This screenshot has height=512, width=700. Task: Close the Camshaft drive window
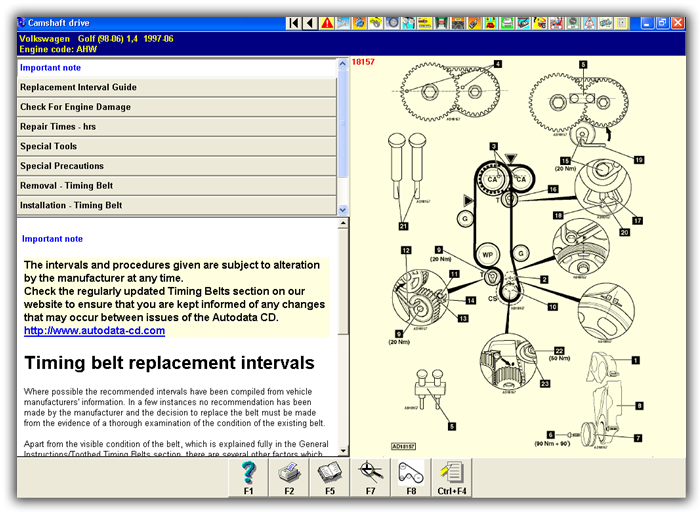[x=678, y=23]
